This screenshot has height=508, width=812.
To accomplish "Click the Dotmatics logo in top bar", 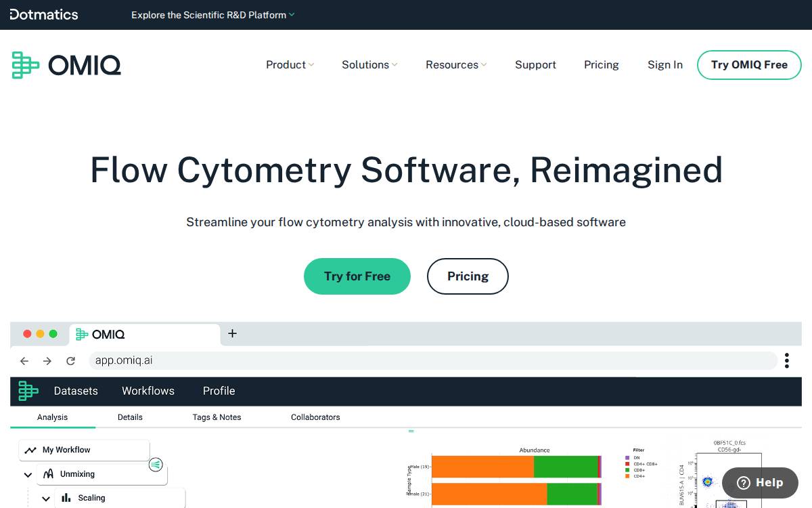I will (44, 14).
